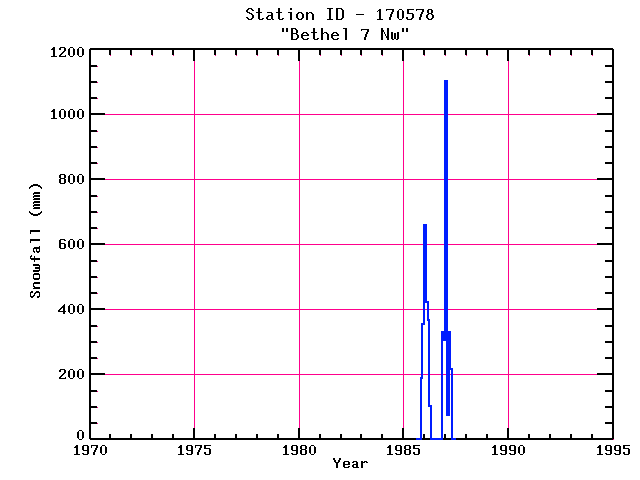Click the 200 y-axis tick label
This screenshot has height=480, width=640.
[x=71, y=374]
